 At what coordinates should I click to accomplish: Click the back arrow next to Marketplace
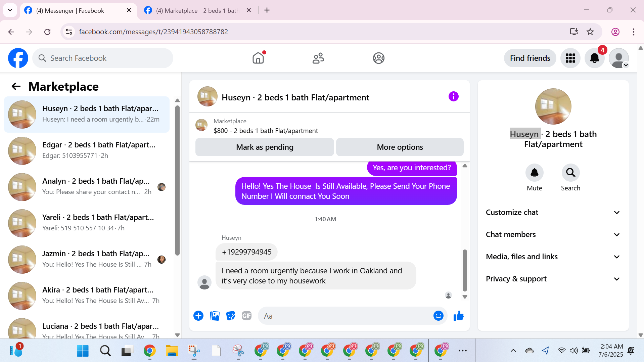16,87
